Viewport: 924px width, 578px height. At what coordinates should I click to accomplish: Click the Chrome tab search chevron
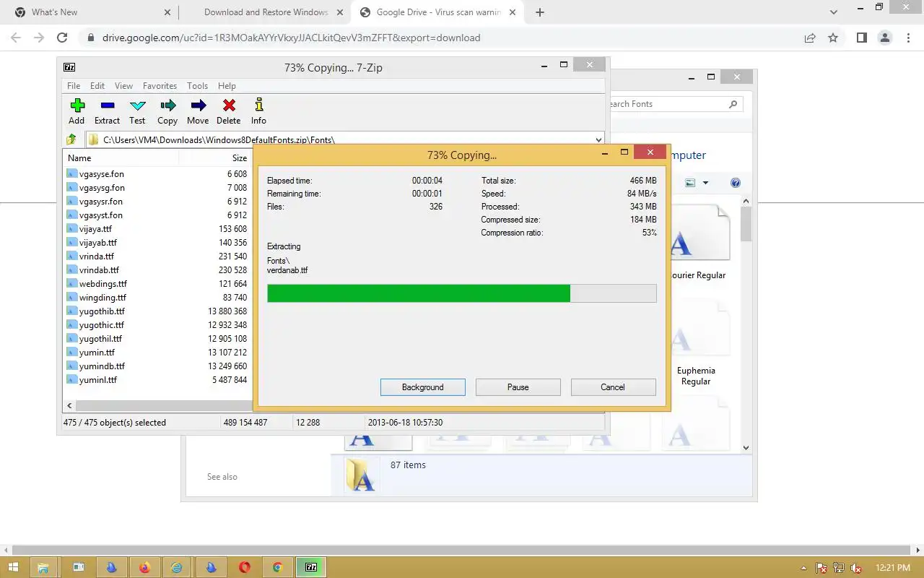pos(834,12)
